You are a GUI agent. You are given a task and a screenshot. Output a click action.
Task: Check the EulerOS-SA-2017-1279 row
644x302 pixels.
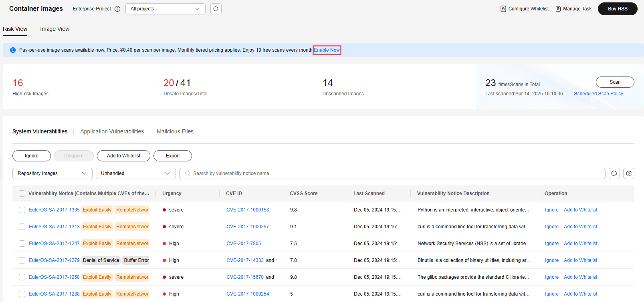click(x=22, y=260)
